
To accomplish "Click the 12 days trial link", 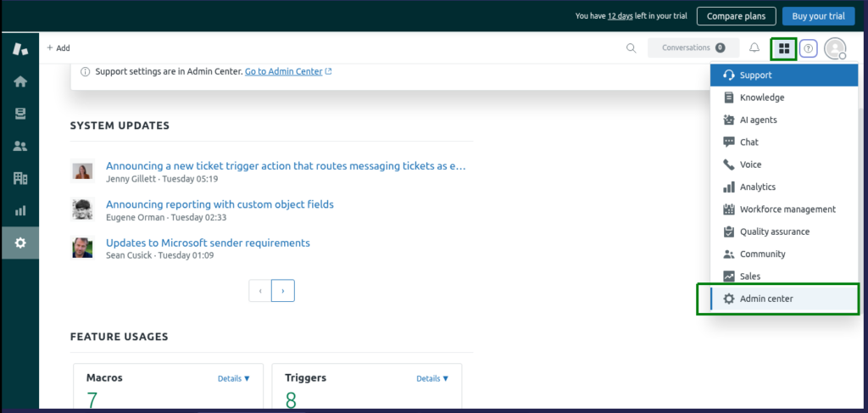I will [620, 16].
